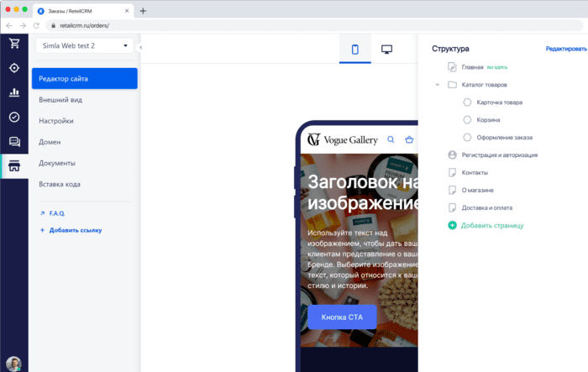Click the Заказы / RetailCRM browser tab
This screenshot has height=372, width=588.
[x=83, y=11]
